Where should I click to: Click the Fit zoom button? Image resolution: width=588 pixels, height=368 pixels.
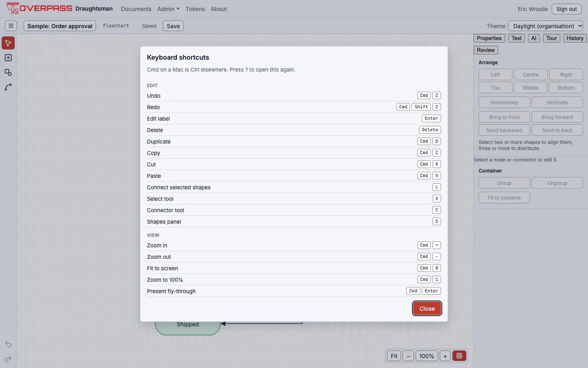[394, 356]
